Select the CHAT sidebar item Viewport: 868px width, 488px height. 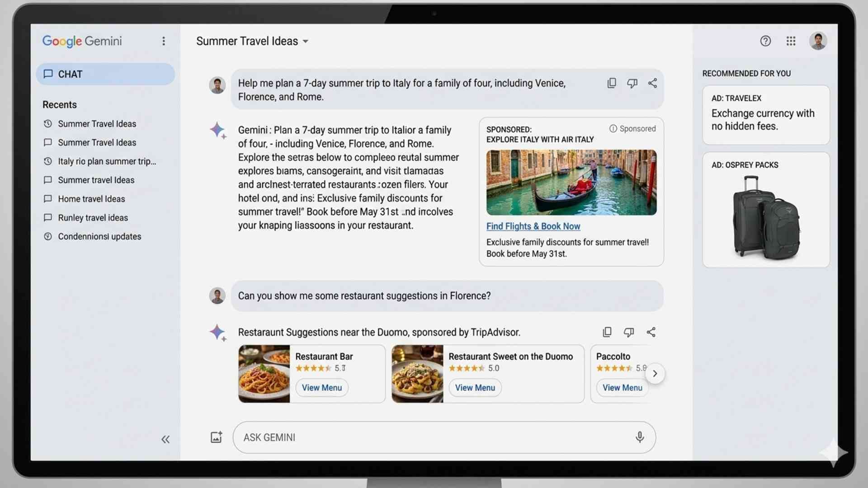click(x=105, y=74)
